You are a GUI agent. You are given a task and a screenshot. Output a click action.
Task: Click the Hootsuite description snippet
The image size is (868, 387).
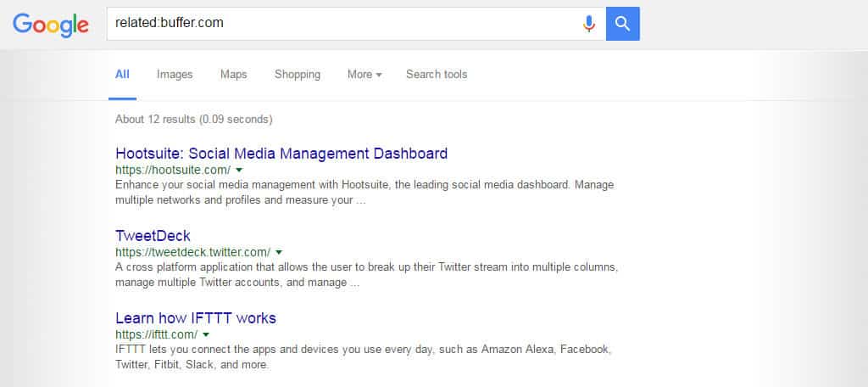coord(364,193)
